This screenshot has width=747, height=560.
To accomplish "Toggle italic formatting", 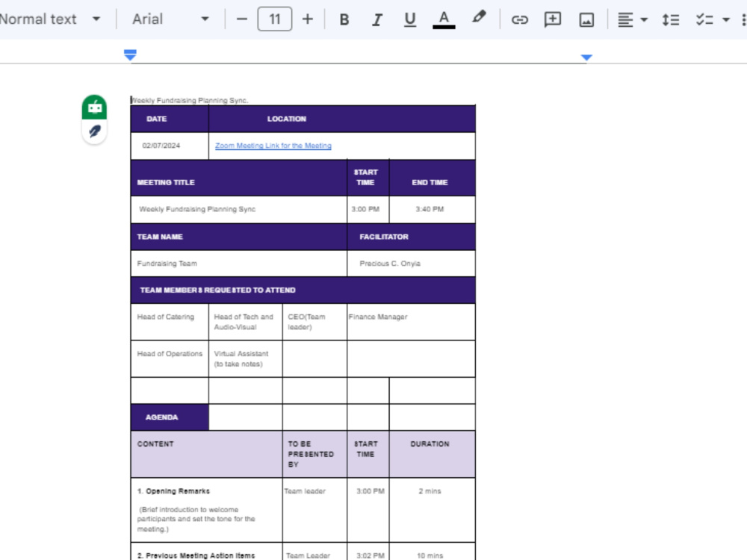I will point(376,19).
